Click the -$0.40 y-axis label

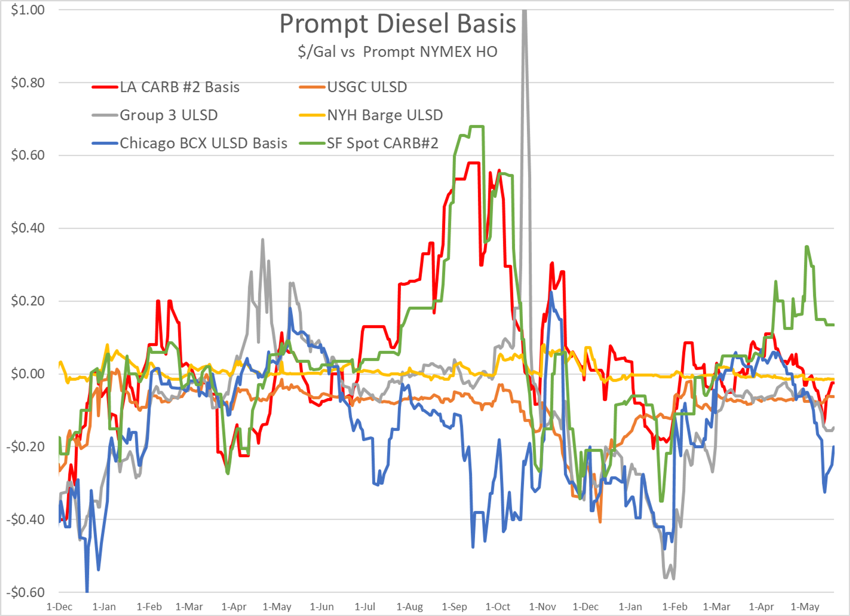coord(25,519)
